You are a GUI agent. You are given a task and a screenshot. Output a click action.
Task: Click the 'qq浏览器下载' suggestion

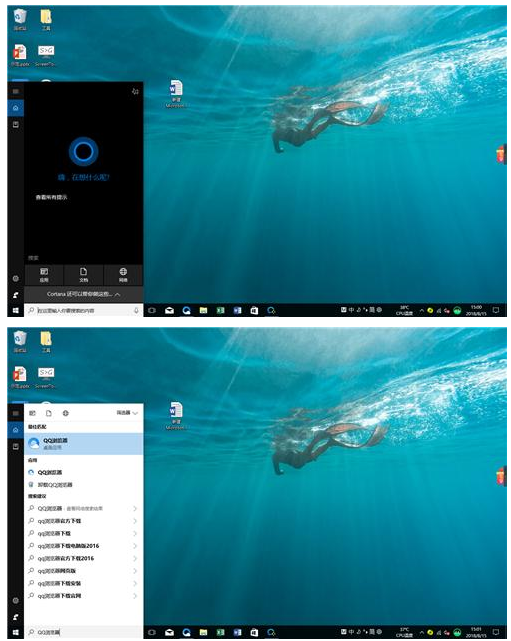83,533
